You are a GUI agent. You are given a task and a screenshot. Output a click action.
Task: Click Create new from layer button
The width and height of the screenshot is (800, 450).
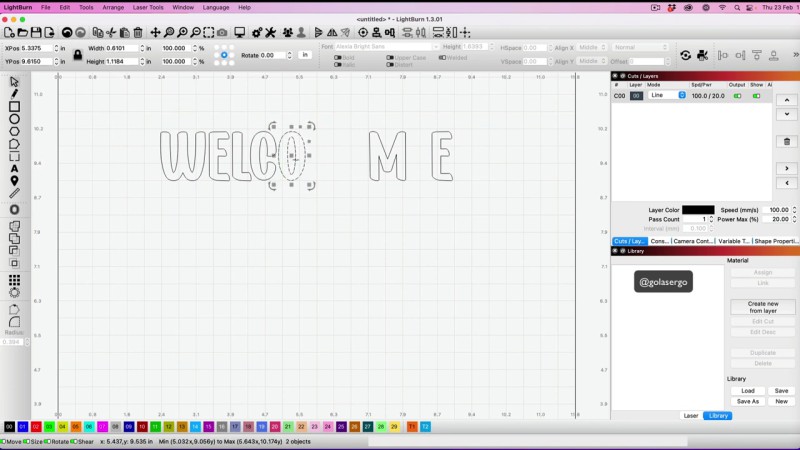pos(763,307)
